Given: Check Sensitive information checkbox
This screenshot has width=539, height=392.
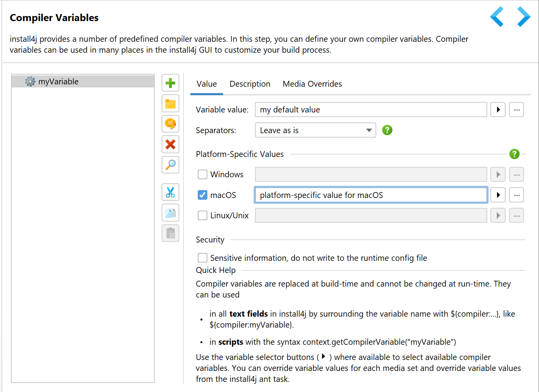Looking at the screenshot, I should click(202, 258).
